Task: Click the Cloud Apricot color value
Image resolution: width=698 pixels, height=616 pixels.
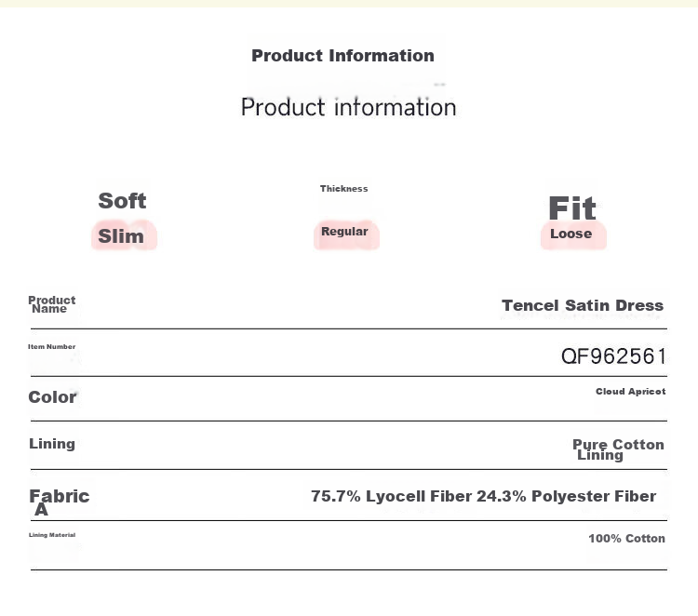Action: pyautogui.click(x=631, y=391)
